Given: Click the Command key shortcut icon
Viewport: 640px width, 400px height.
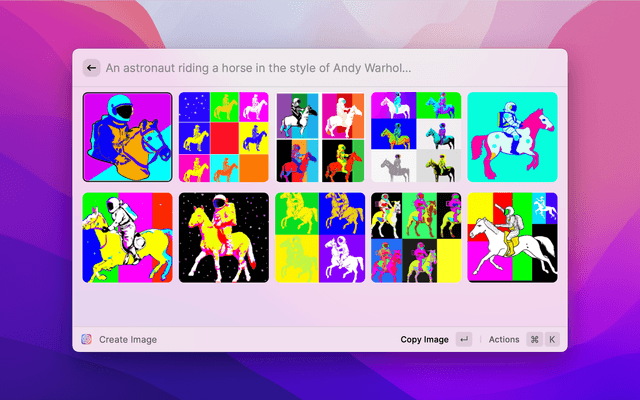Looking at the screenshot, I should pyautogui.click(x=534, y=339).
